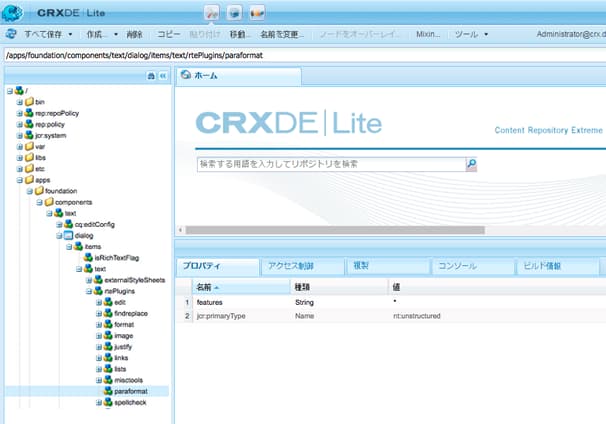Viewport: 606px width, 424px height.
Task: Sort by 値 column header
Action: click(x=497, y=287)
